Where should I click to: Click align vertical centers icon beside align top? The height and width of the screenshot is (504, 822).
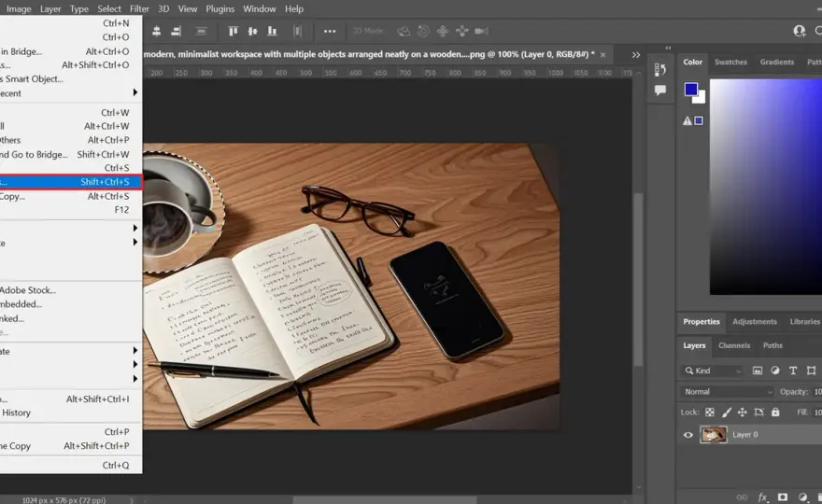[x=252, y=32]
